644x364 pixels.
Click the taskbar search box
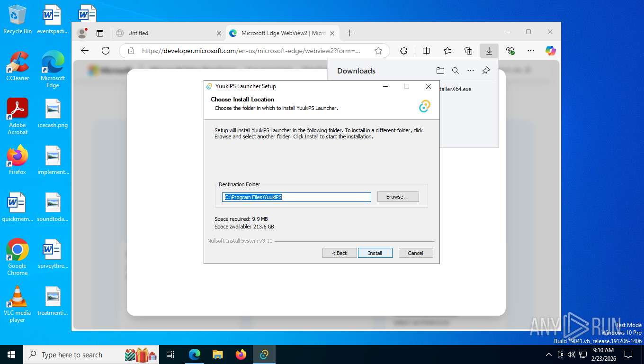tap(91, 355)
